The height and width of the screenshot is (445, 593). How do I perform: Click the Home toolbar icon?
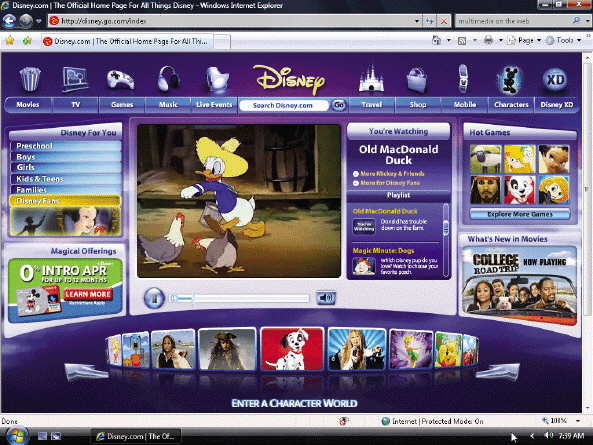pos(436,40)
